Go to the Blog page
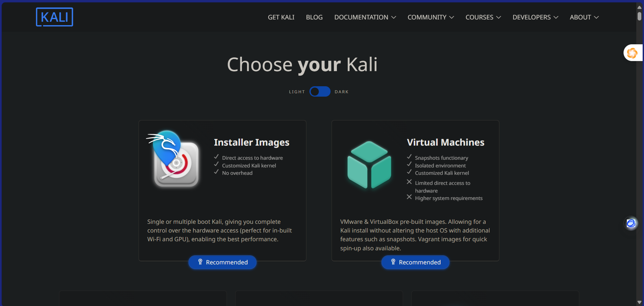The image size is (644, 306). tap(314, 17)
